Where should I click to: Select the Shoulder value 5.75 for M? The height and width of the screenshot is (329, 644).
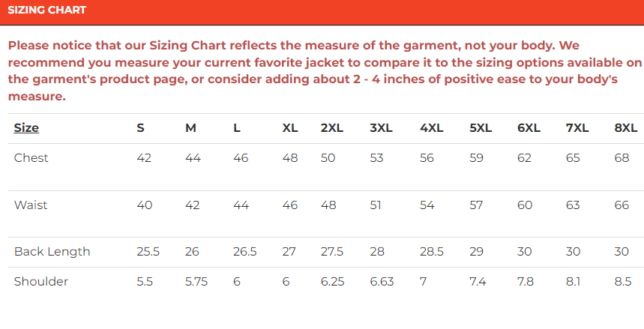point(196,282)
